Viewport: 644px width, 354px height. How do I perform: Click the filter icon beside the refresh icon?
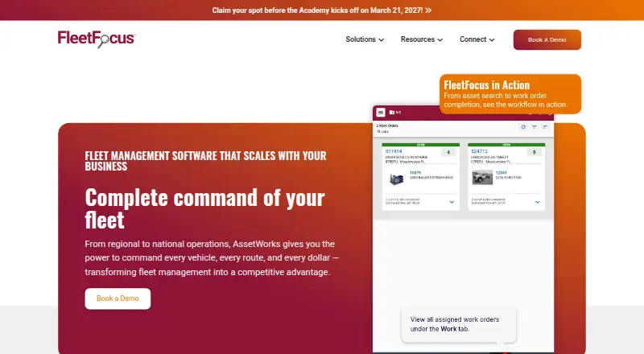coord(535,127)
